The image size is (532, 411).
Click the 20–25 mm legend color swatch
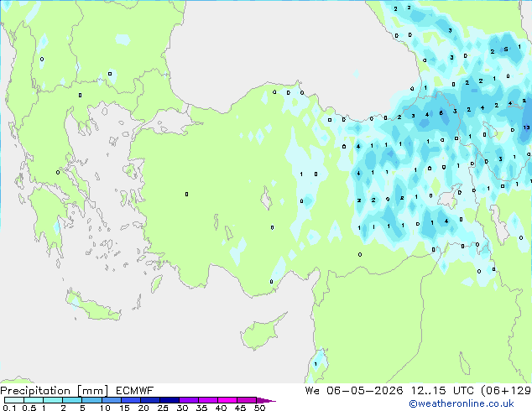point(150,400)
